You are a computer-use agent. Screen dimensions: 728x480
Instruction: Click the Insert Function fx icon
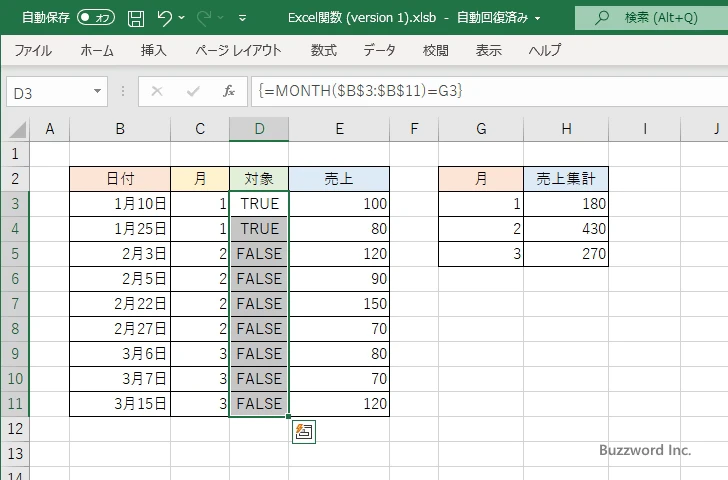click(229, 91)
